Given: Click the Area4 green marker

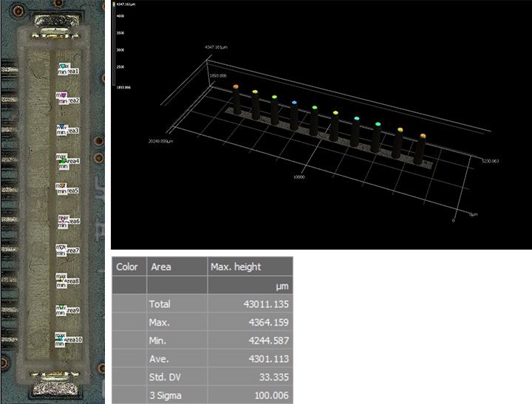Looking at the screenshot, I should pyautogui.click(x=64, y=160).
